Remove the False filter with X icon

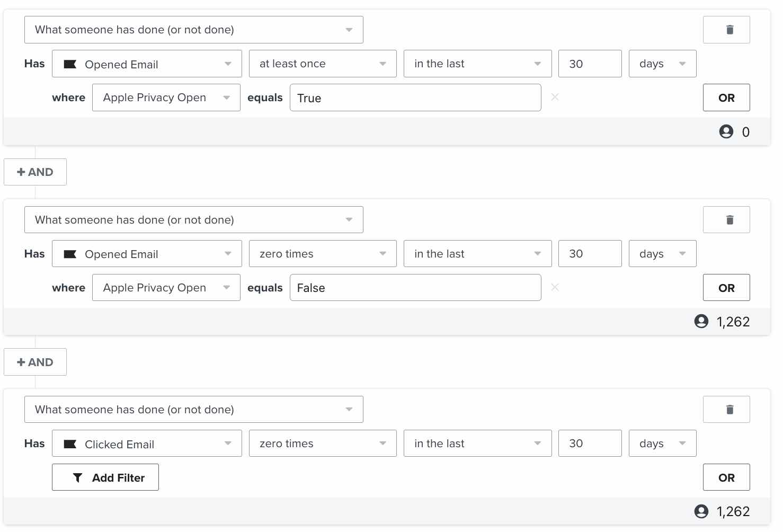(555, 287)
